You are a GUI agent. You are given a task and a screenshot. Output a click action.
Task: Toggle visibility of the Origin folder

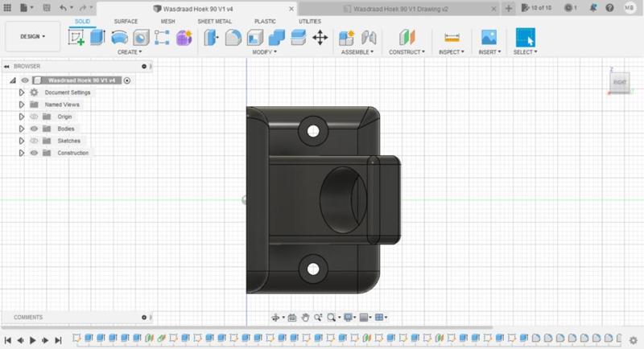click(34, 117)
